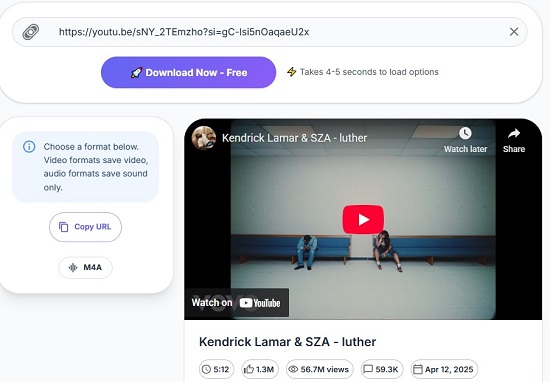
Task: Click the 5:12 duration badge
Action: point(216,369)
